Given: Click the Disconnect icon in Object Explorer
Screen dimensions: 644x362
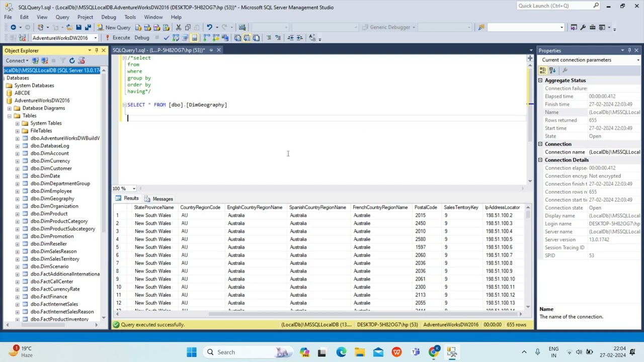Looking at the screenshot, I should click(x=44, y=60).
